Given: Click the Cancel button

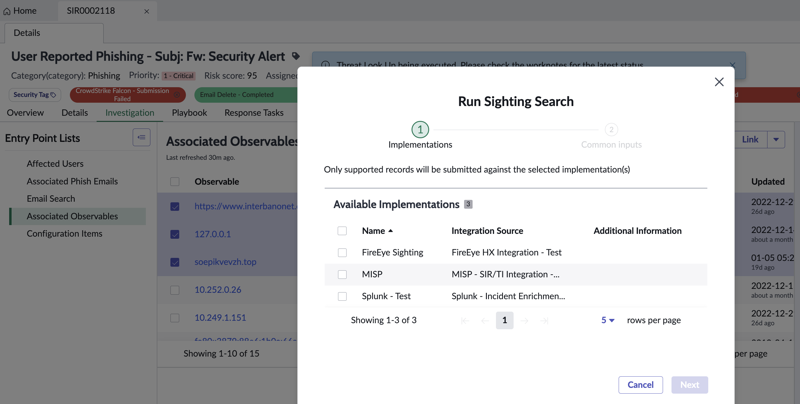Looking at the screenshot, I should [x=640, y=385].
